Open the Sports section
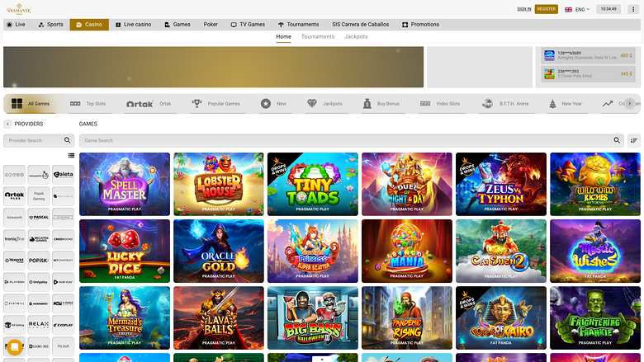The height and width of the screenshot is (362, 644). [x=50, y=25]
